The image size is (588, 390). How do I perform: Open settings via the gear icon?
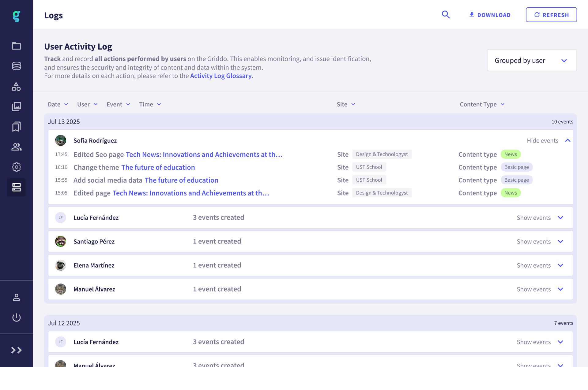click(x=17, y=167)
